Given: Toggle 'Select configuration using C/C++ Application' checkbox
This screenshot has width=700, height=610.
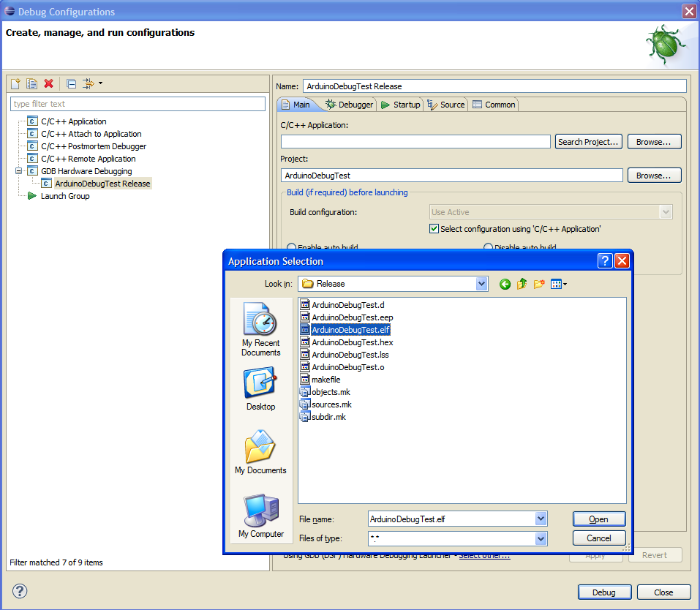Looking at the screenshot, I should tap(434, 229).
